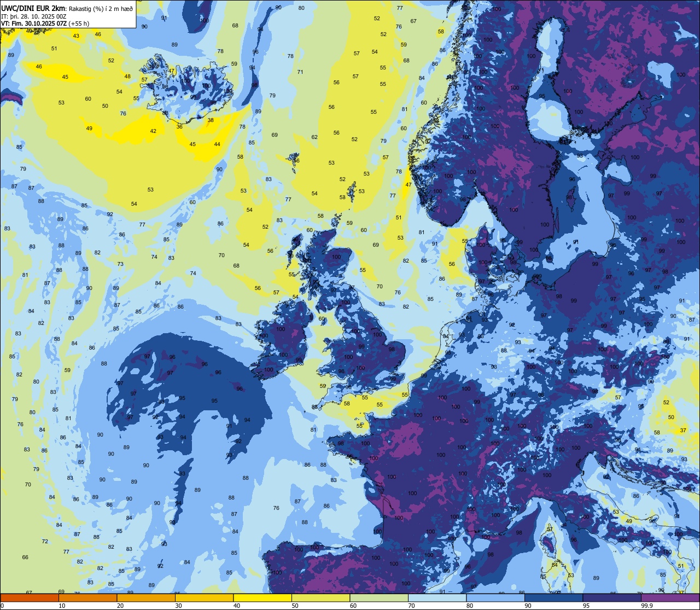
Task: Click the map value '71' on the map
Action: tap(300, 72)
